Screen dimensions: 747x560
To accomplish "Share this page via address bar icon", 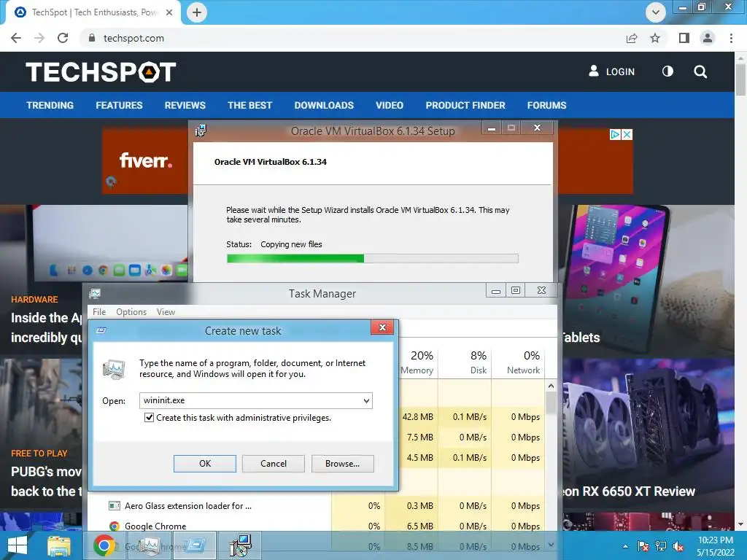I will click(632, 38).
